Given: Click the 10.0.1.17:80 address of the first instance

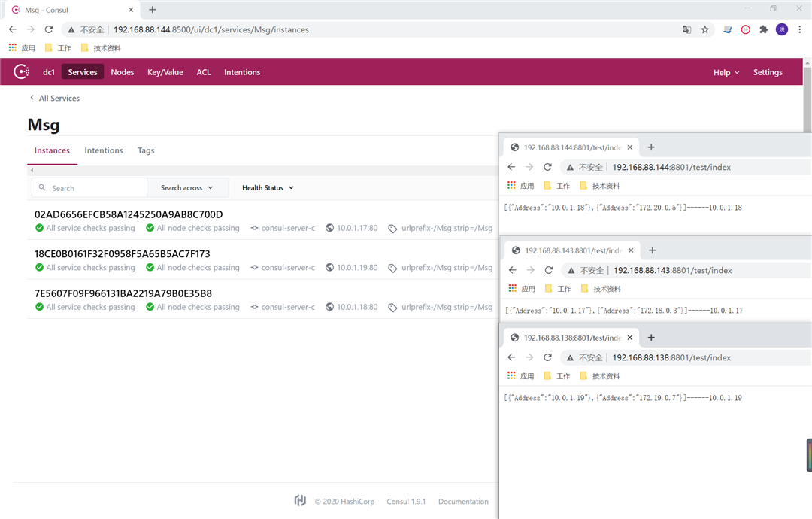Looking at the screenshot, I should (352, 228).
